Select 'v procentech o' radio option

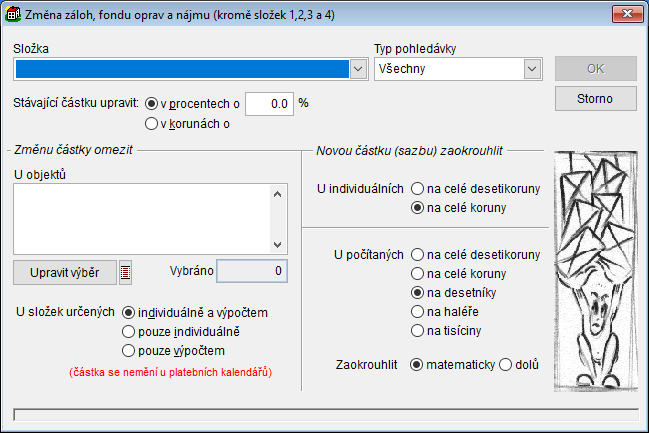(x=152, y=102)
